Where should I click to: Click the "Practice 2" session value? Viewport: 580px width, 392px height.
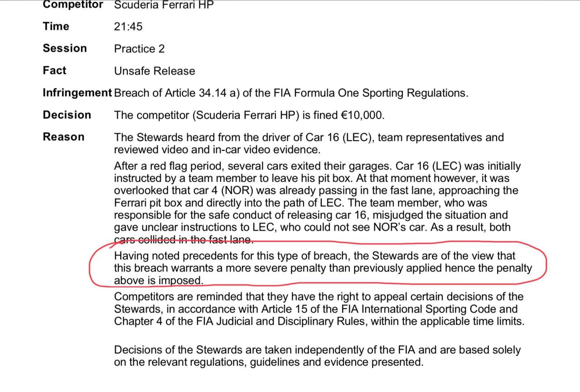click(140, 49)
